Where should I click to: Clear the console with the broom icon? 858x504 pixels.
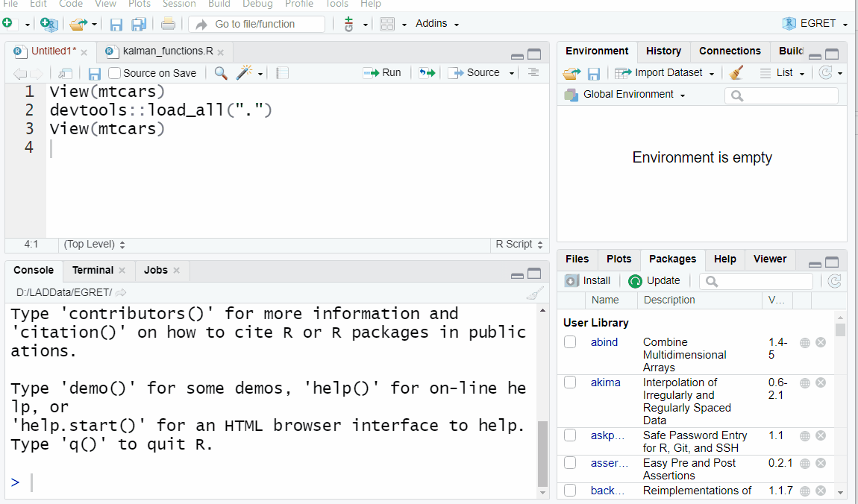point(535,294)
